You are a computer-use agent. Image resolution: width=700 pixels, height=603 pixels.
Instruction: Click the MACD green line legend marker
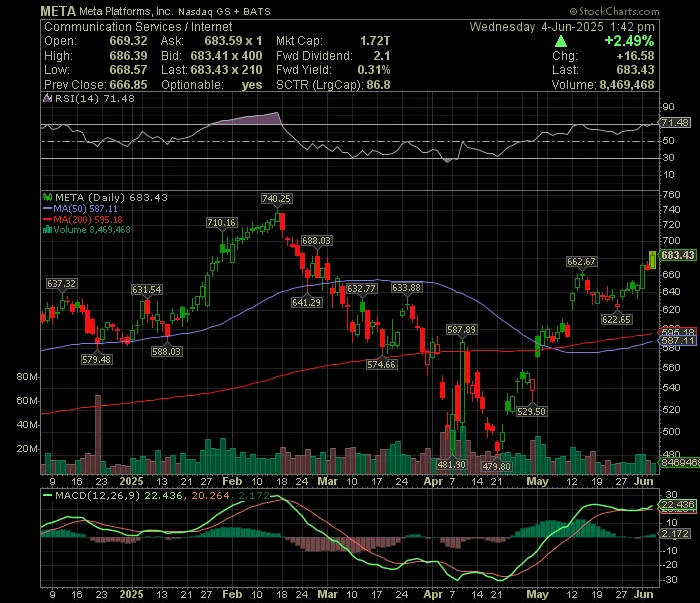(47, 495)
